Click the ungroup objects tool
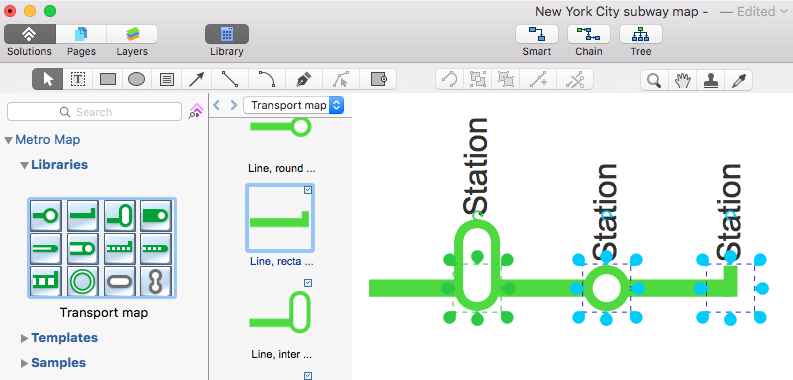 (x=505, y=79)
